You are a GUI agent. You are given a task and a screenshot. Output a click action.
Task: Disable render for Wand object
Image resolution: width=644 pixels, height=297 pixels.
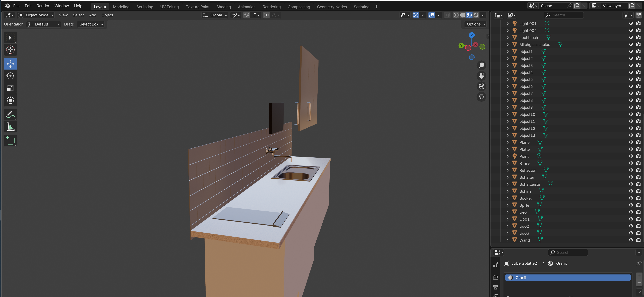point(638,240)
